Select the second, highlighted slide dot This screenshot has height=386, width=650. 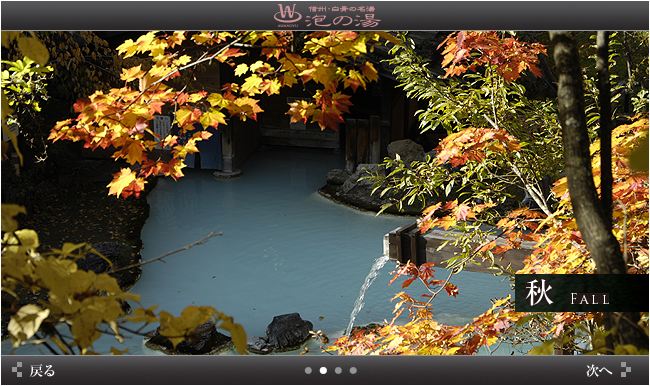(323, 370)
